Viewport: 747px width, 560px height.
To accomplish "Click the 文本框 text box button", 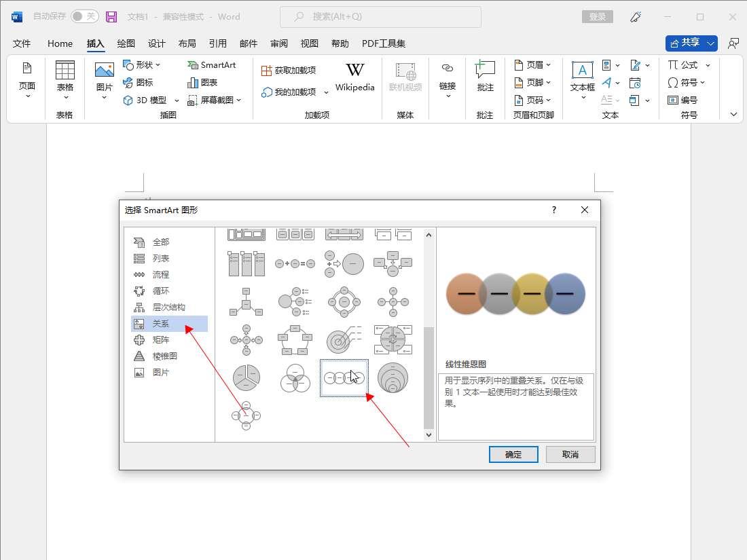I will (x=582, y=80).
